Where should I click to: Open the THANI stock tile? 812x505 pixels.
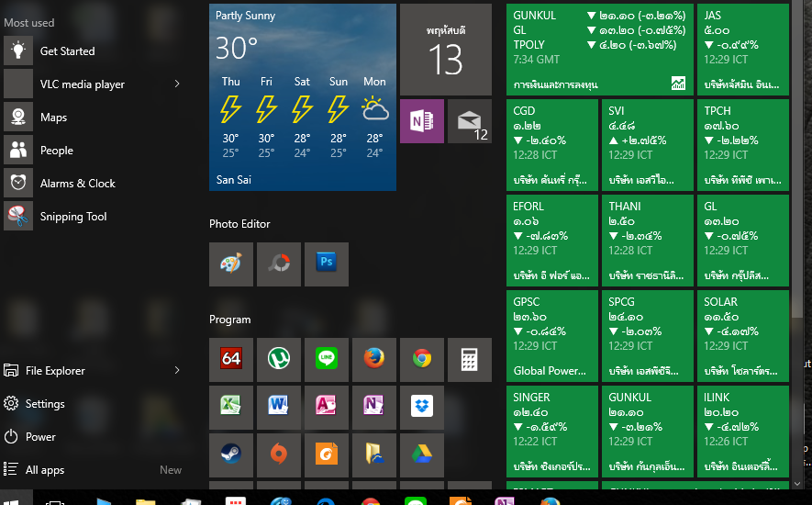pyautogui.click(x=648, y=241)
